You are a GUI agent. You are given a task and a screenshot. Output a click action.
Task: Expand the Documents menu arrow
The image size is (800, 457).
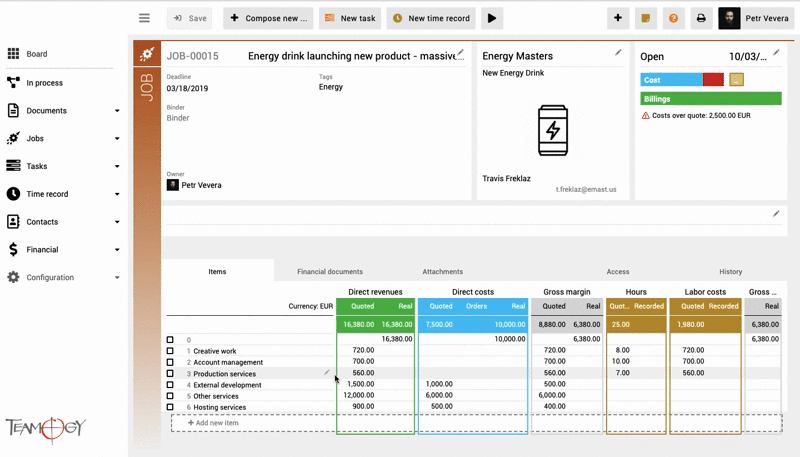(x=117, y=111)
